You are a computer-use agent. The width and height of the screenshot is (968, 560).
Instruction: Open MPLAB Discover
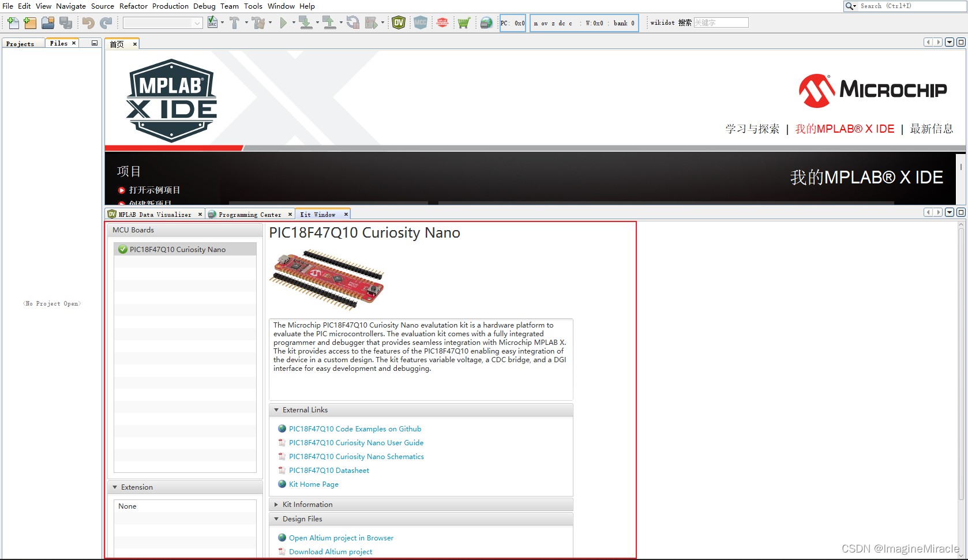(442, 22)
